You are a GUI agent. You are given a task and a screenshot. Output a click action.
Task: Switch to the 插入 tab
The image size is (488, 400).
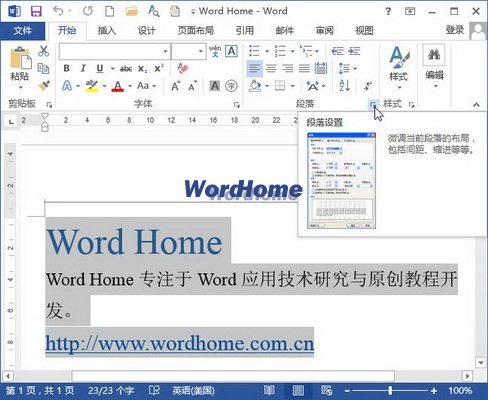107,31
